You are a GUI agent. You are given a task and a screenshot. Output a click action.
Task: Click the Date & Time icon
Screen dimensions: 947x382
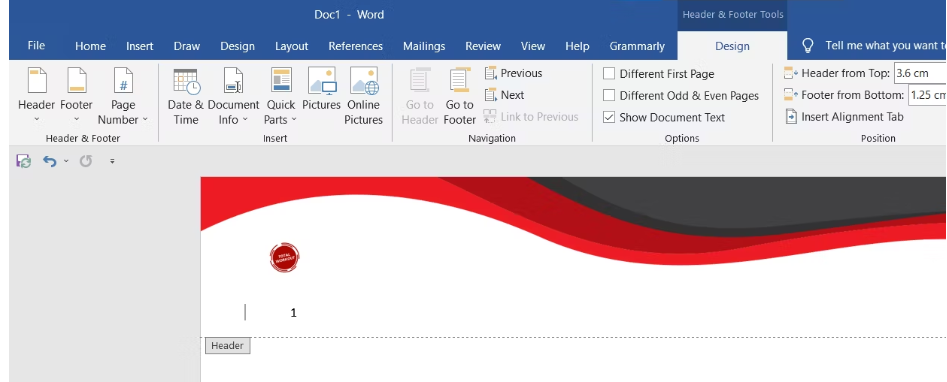click(185, 81)
